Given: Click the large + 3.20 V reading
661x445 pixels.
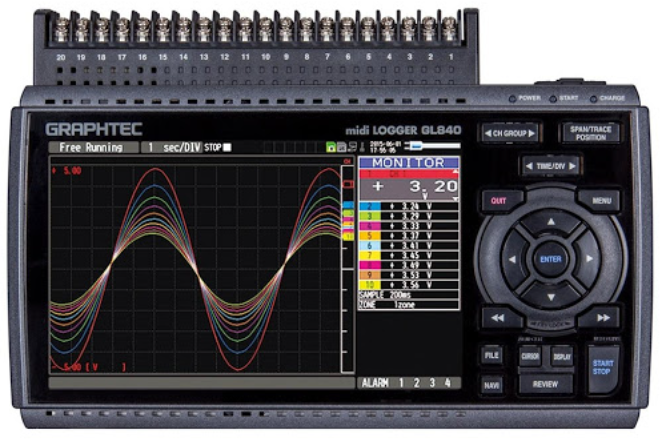Looking at the screenshot, I should (408, 189).
